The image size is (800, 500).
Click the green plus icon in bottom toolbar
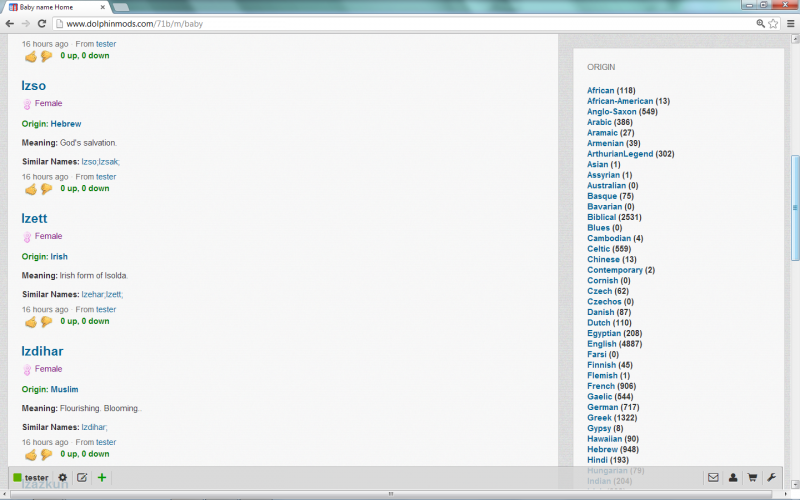point(102,478)
